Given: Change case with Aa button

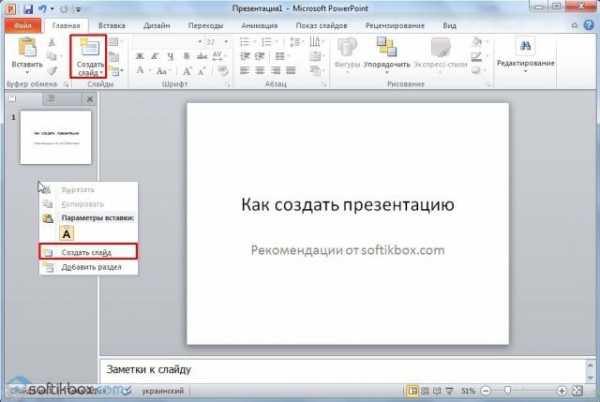Looking at the screenshot, I should [162, 71].
